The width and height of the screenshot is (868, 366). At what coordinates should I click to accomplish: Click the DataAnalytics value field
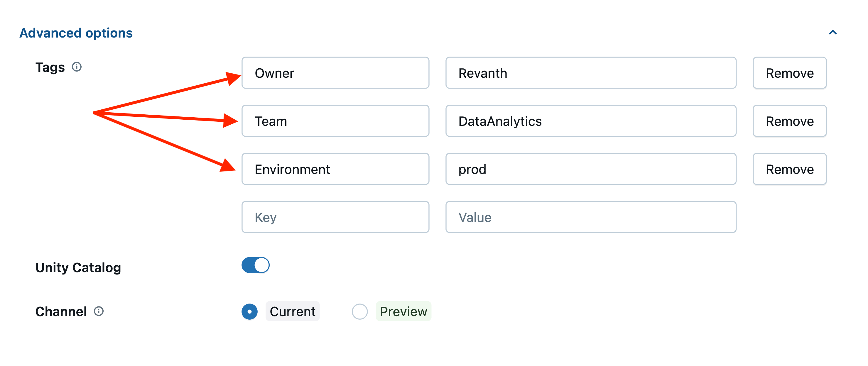pos(591,121)
